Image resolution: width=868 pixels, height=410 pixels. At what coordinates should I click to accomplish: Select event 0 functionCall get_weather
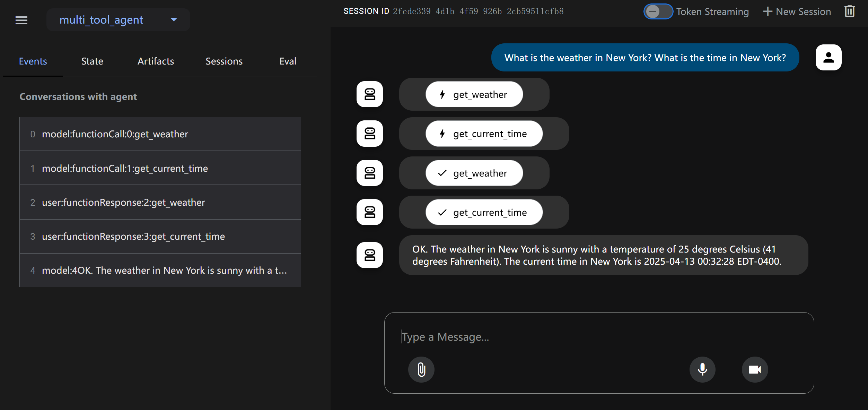[160, 134]
